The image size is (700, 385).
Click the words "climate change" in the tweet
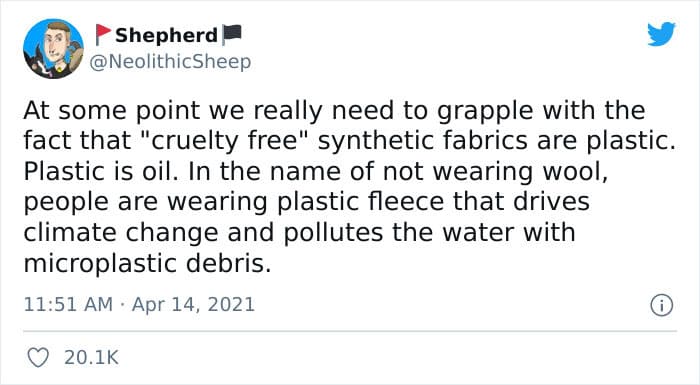pos(121,233)
